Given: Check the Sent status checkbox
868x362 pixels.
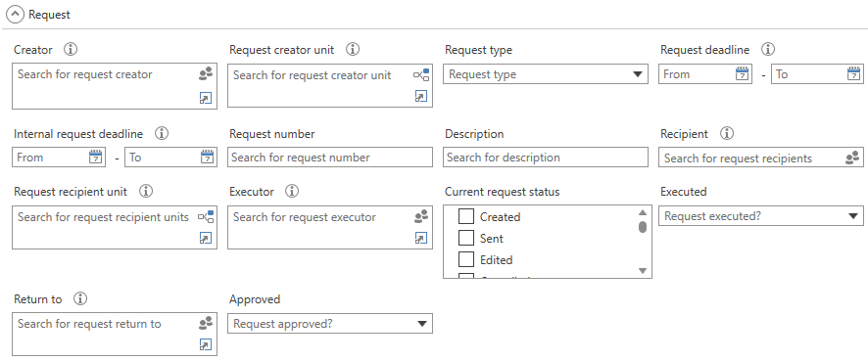Looking at the screenshot, I should [466, 238].
